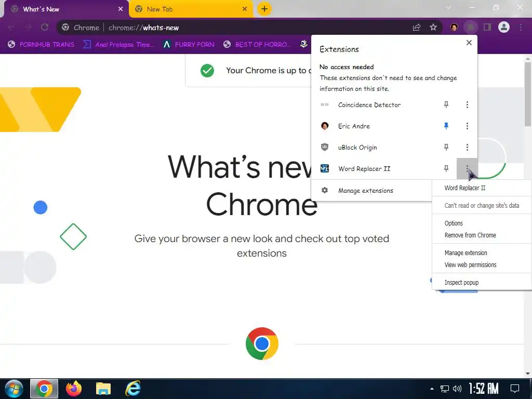Pin Coincidence Detector to the toolbar
This screenshot has height=399, width=532.
coord(446,104)
